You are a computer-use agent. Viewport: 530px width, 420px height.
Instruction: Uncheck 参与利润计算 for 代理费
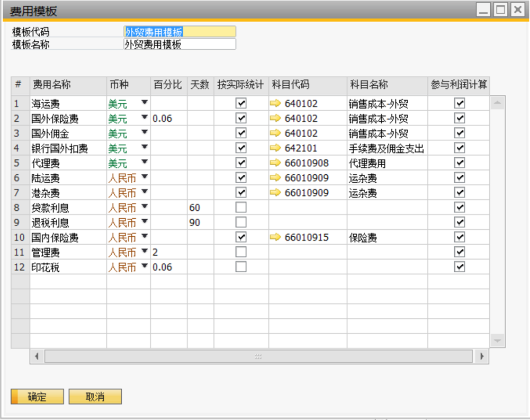(x=460, y=163)
